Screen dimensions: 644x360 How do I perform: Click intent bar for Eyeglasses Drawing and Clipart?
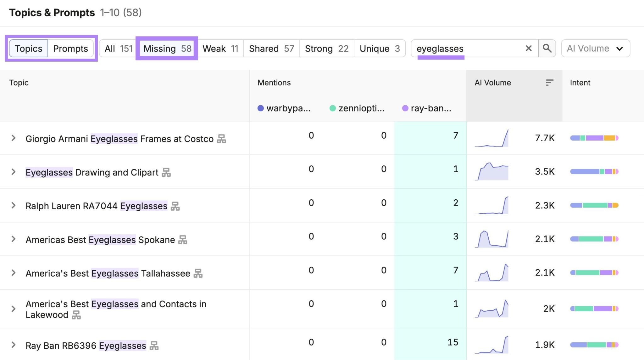coord(594,172)
